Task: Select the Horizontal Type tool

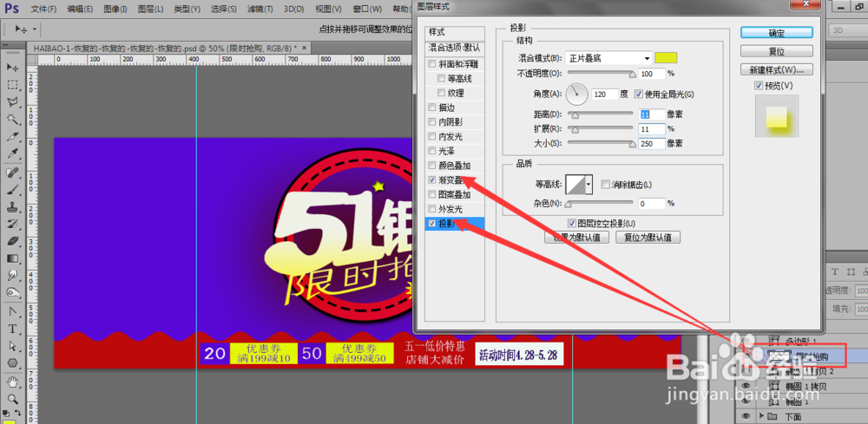Action: [12, 329]
